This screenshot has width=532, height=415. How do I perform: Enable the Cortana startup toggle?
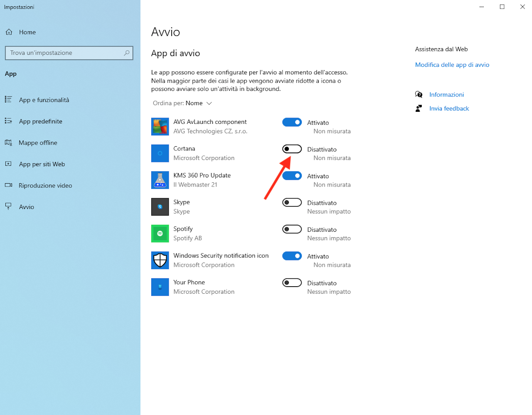pos(292,149)
